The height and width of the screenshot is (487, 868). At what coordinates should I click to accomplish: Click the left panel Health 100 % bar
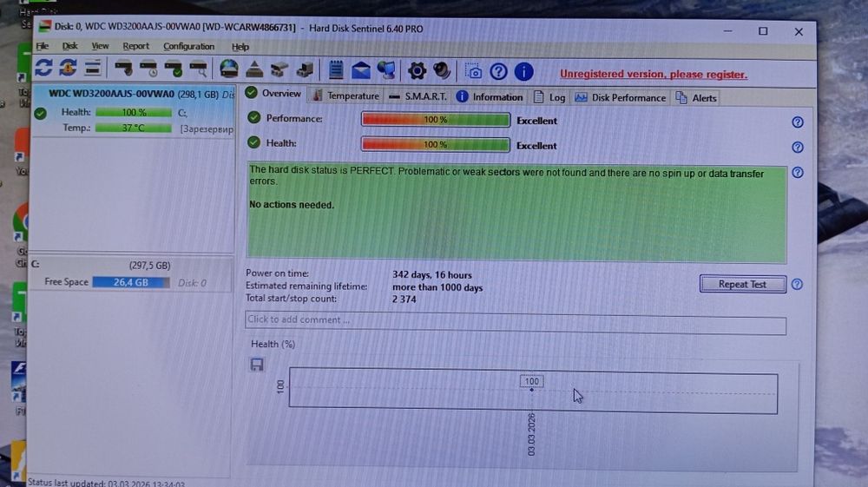pyautogui.click(x=134, y=112)
